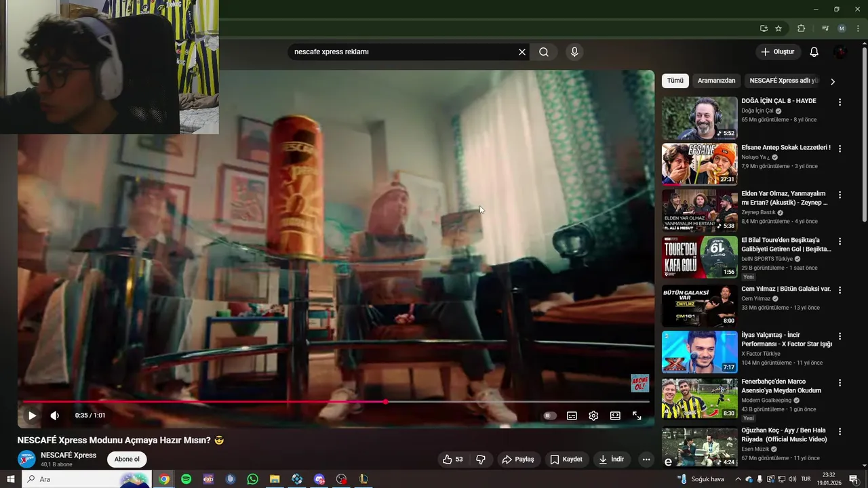
Task: Open the 'Oğuzhan Koç - Ayy' thumbnail
Action: (699, 447)
